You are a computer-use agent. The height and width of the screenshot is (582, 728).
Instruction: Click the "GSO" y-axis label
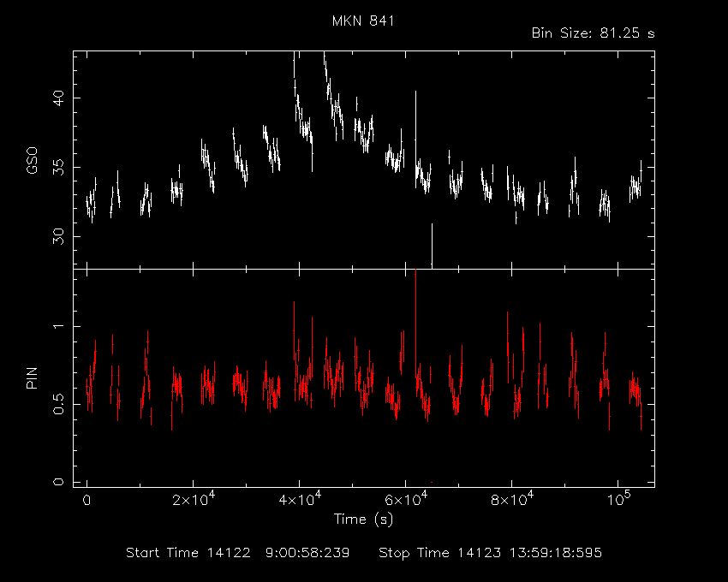point(32,161)
